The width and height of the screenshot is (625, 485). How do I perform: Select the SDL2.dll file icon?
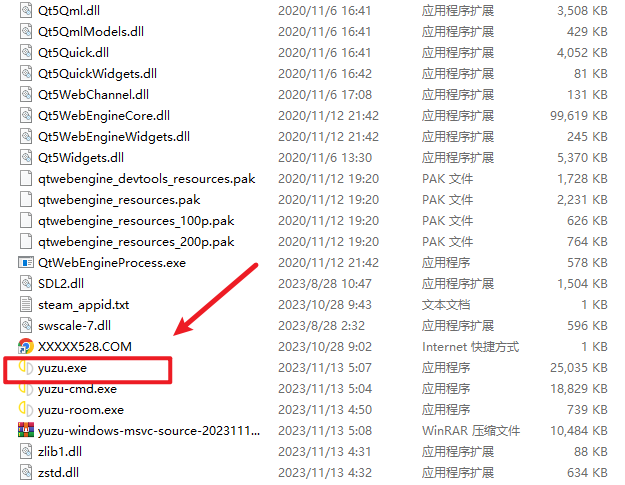click(x=26, y=283)
